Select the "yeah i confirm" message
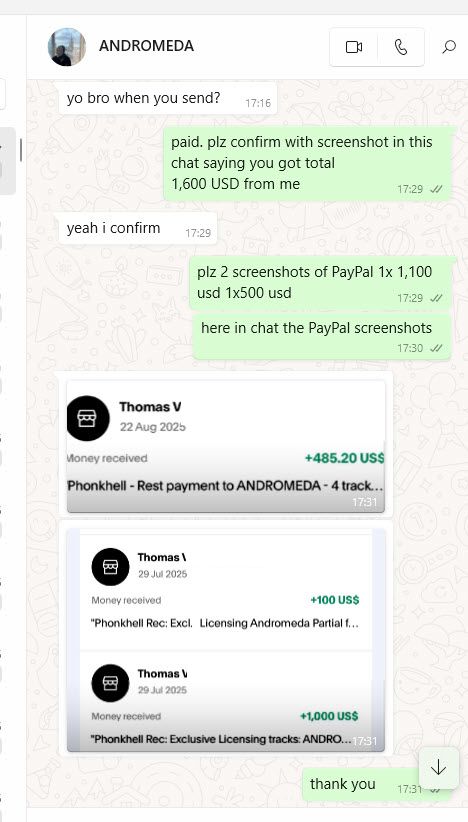The width and height of the screenshot is (468, 822). (138, 229)
